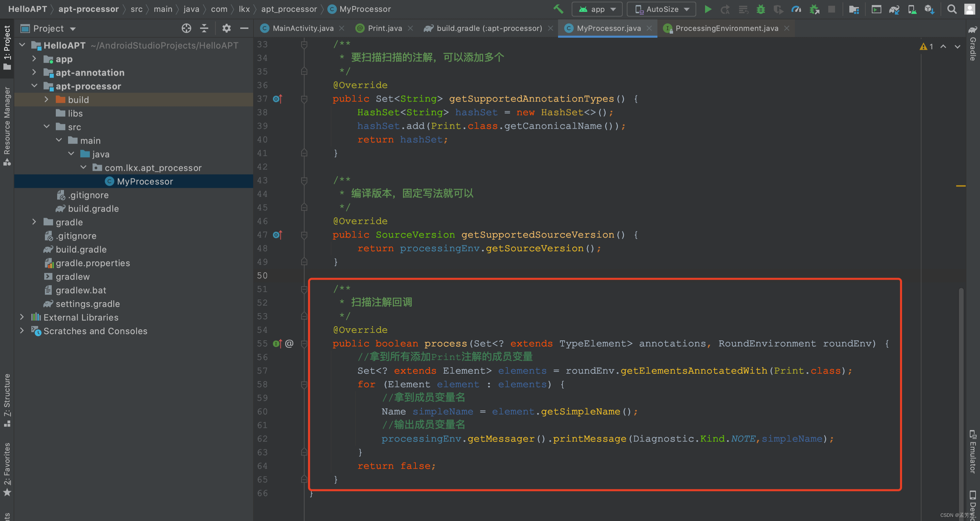Viewport: 980px width, 521px height.
Task: Click the user account avatar icon
Action: (969, 9)
